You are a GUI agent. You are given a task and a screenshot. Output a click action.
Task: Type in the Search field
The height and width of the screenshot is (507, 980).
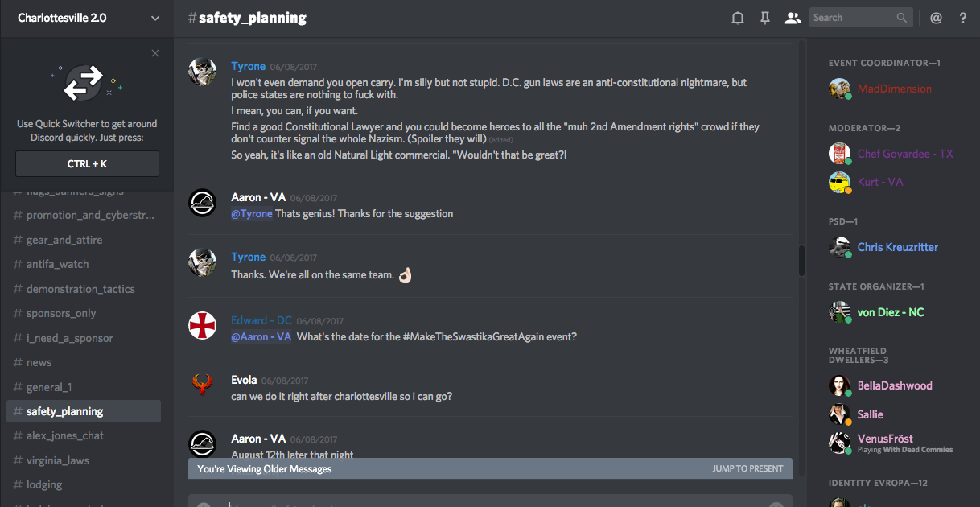[x=851, y=18]
